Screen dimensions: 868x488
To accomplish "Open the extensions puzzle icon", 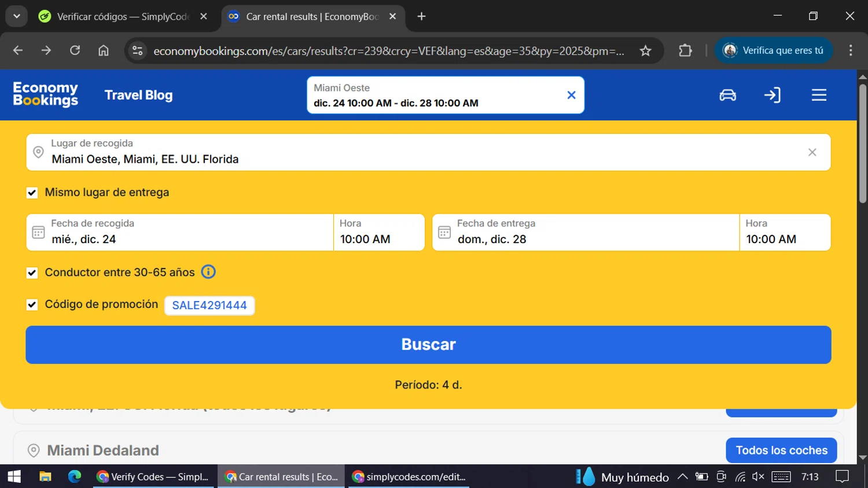I will click(685, 50).
